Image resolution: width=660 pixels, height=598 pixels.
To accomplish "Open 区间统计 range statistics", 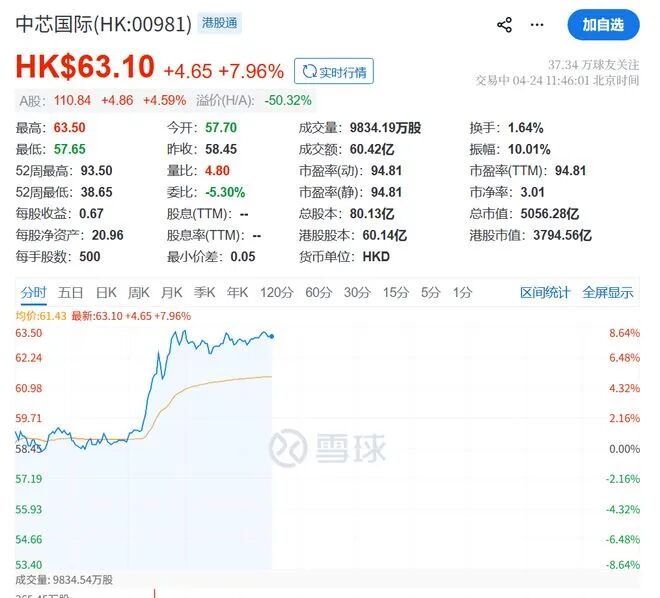I will pyautogui.click(x=545, y=292).
